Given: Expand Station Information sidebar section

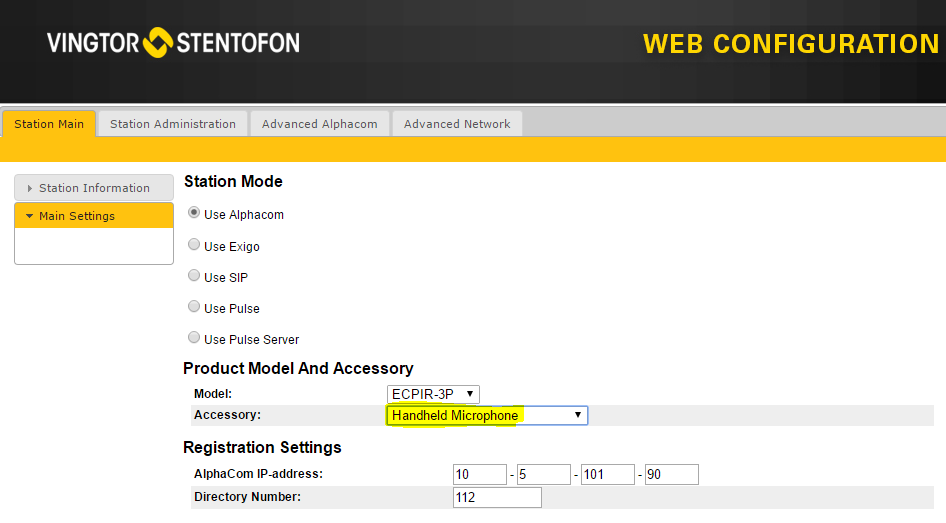Looking at the screenshot, I should 94,188.
